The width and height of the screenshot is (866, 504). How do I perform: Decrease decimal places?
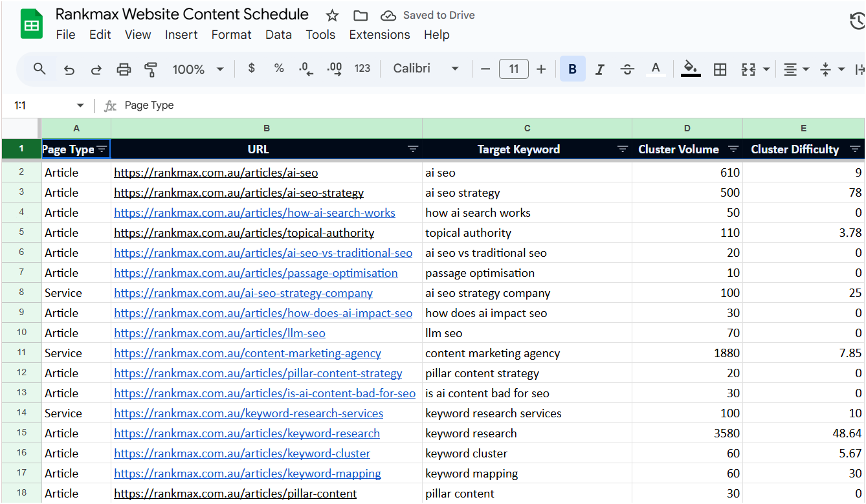point(305,68)
